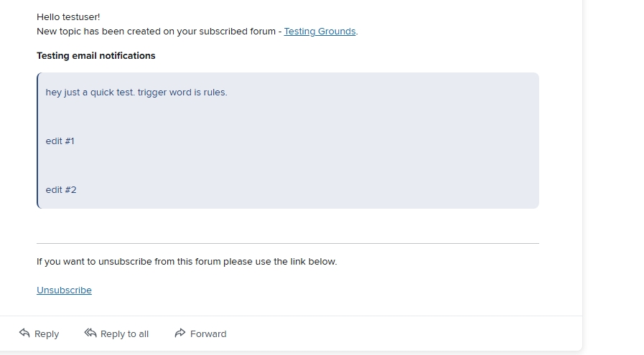The height and width of the screenshot is (355, 644).
Task: Click the dark left border of the quote block
Action: click(38, 141)
